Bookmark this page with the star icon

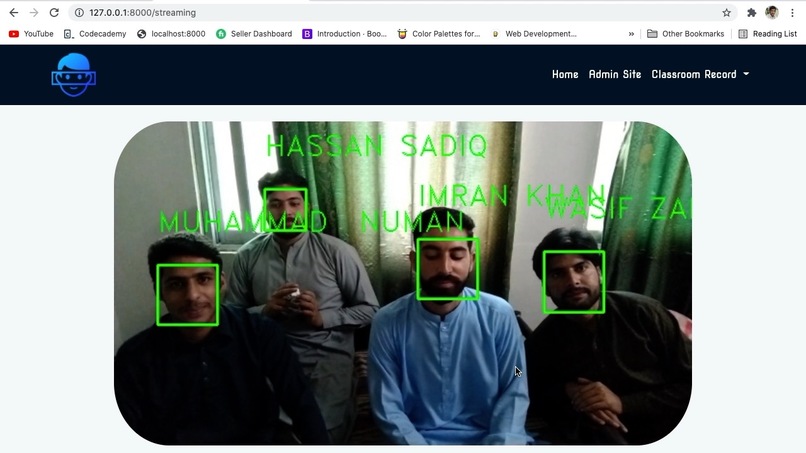click(x=726, y=13)
